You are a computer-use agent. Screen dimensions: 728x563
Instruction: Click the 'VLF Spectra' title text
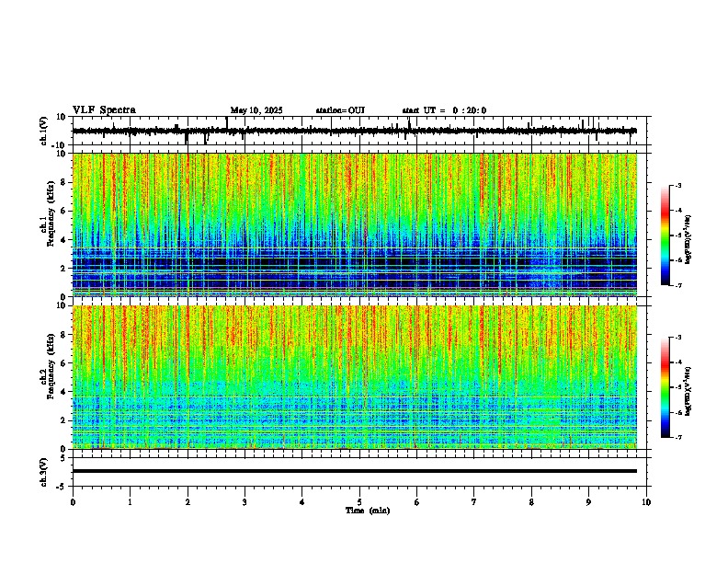104,110
